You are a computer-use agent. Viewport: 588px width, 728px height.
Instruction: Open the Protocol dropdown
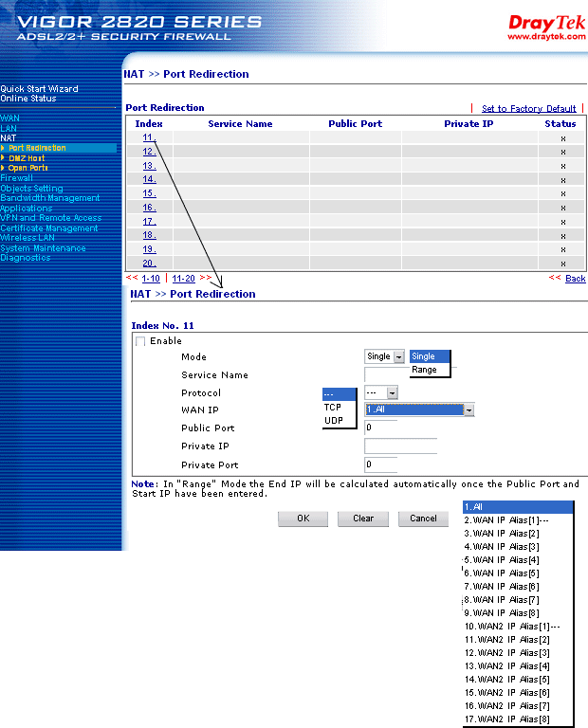[381, 393]
